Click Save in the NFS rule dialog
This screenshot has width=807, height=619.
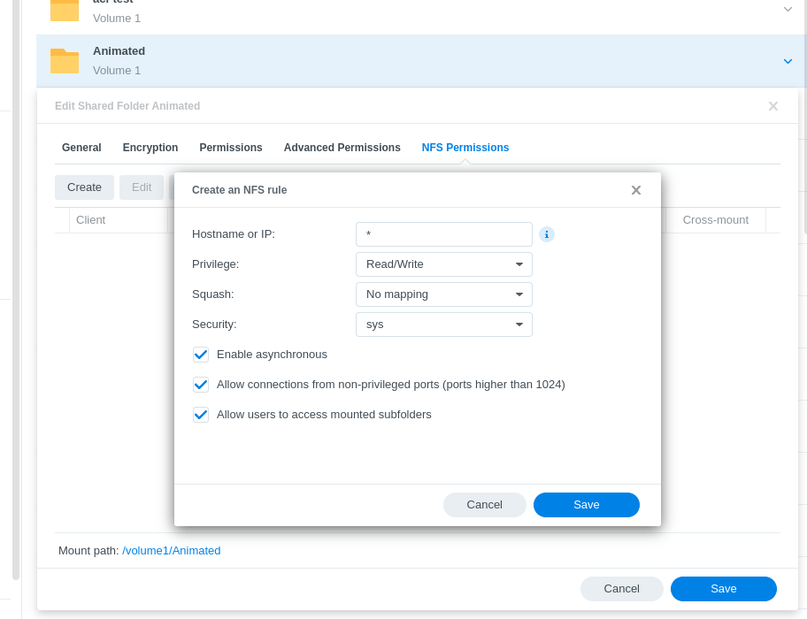[586, 505]
